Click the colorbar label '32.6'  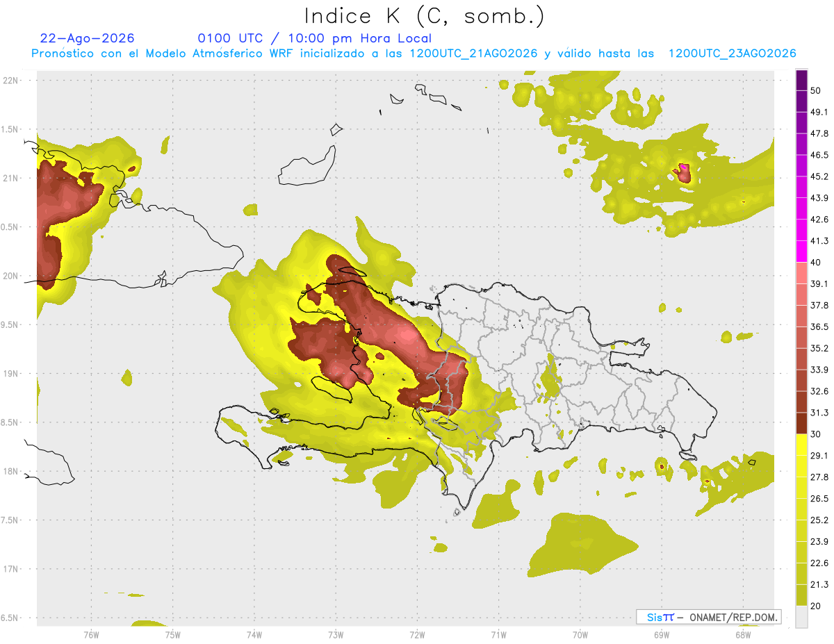(x=819, y=391)
